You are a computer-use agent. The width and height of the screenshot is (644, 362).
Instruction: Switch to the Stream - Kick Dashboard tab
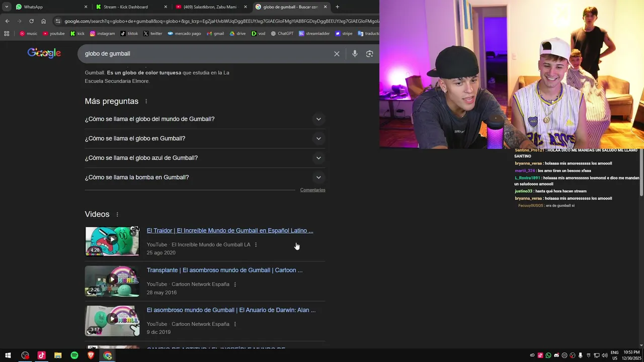click(129, 7)
